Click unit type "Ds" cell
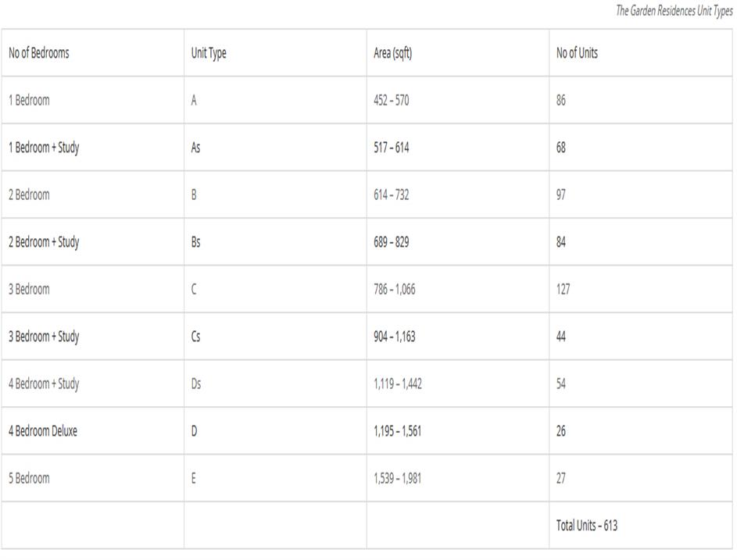 click(196, 383)
